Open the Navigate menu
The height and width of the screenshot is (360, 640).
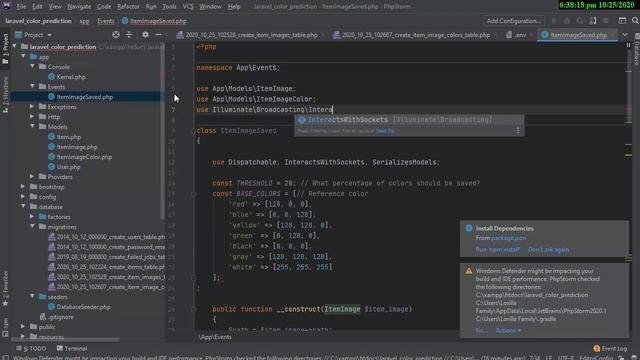coord(79,7)
